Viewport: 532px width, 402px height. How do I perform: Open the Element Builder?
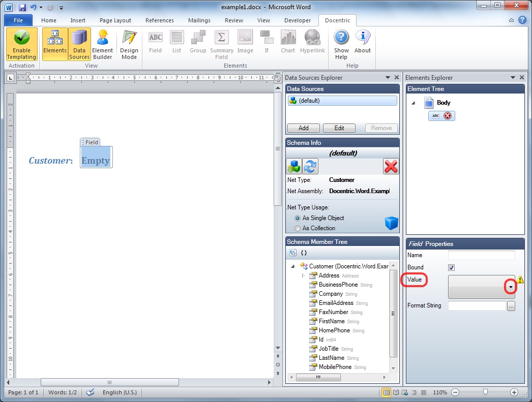(x=102, y=44)
